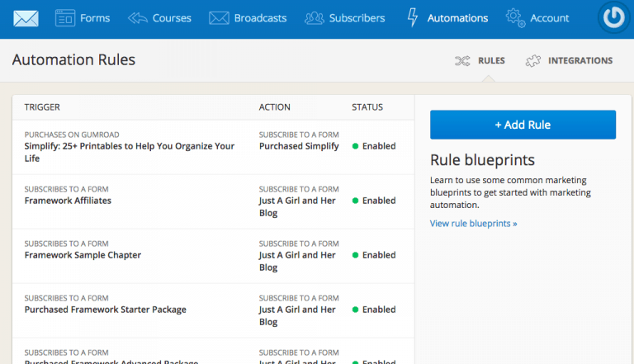
Task: Open the Simplify: 25+ Printables rule
Action: pos(130,152)
